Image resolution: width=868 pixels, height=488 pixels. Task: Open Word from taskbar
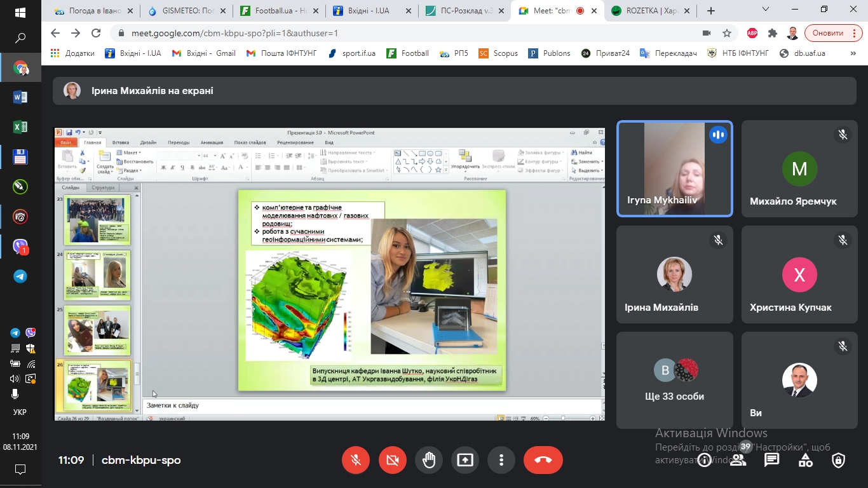pyautogui.click(x=20, y=97)
